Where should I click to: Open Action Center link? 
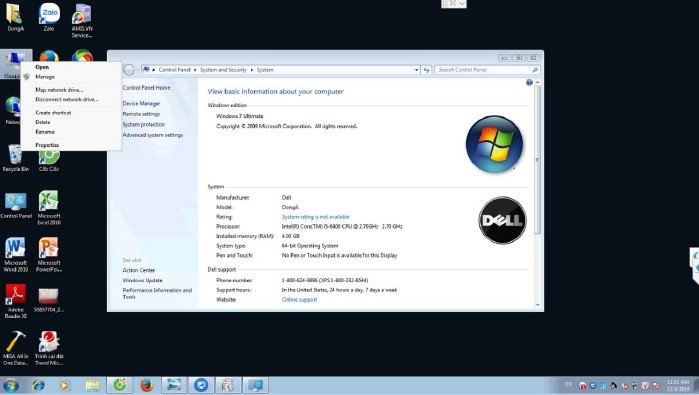coord(139,270)
